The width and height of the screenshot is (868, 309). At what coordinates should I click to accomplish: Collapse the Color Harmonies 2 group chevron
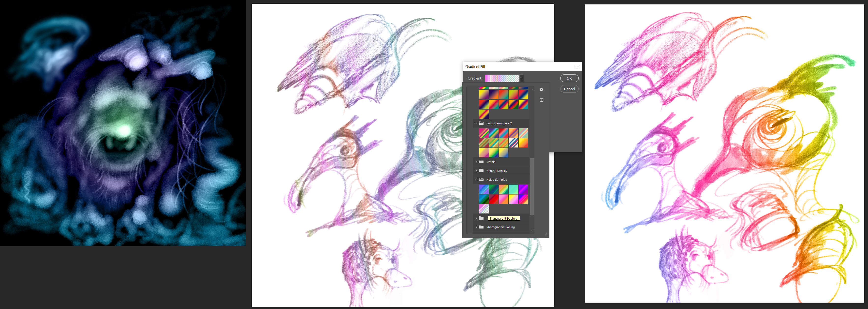click(476, 123)
